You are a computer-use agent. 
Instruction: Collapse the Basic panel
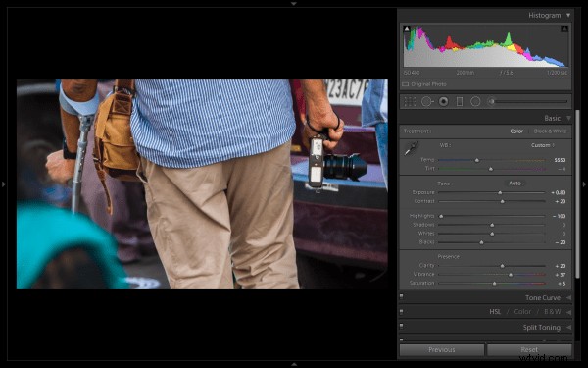coord(568,118)
